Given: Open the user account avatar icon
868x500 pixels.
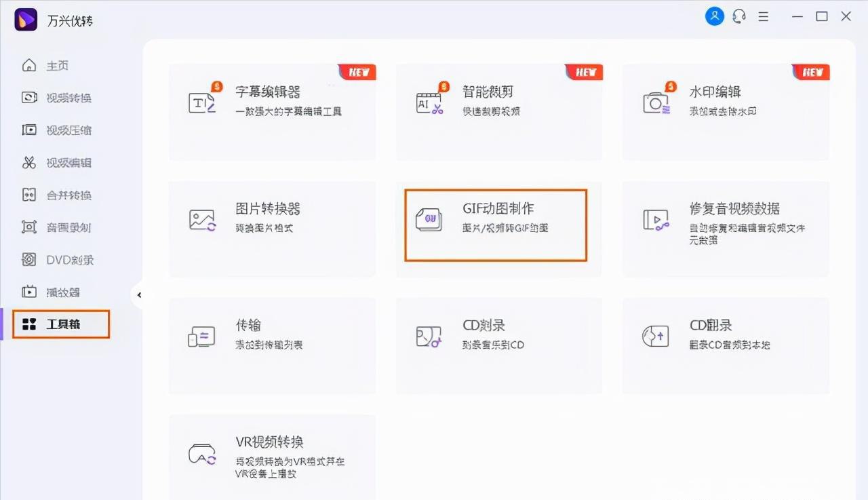Looking at the screenshot, I should coord(714,17).
